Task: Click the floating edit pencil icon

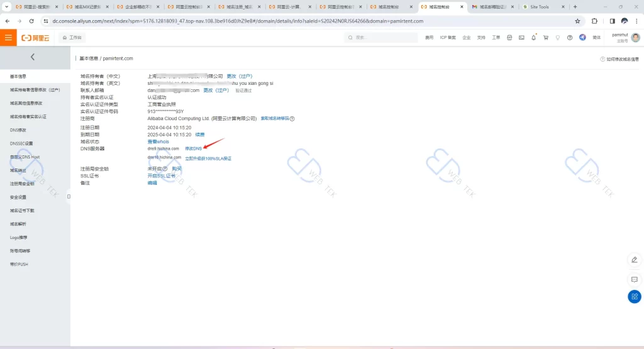Action: [x=634, y=260]
